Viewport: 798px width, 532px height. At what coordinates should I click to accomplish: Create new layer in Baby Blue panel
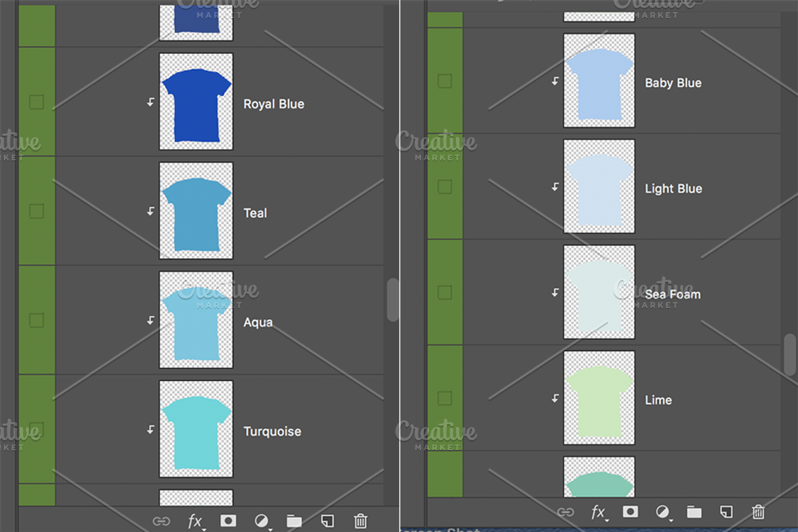[x=726, y=511]
